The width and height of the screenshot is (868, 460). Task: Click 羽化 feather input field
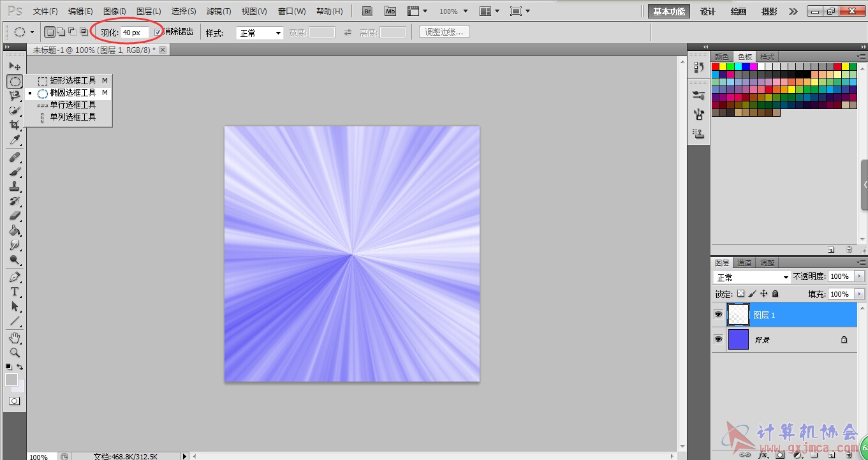(135, 32)
